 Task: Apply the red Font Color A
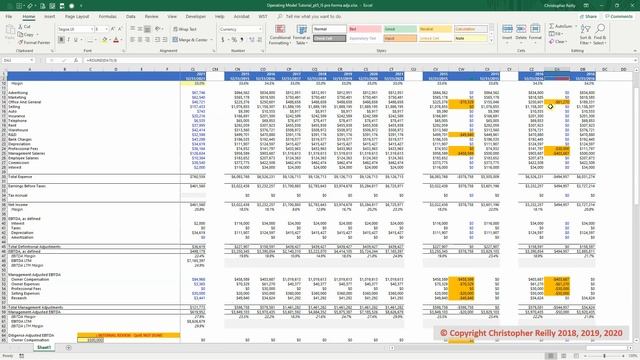pyautogui.click(x=116, y=40)
